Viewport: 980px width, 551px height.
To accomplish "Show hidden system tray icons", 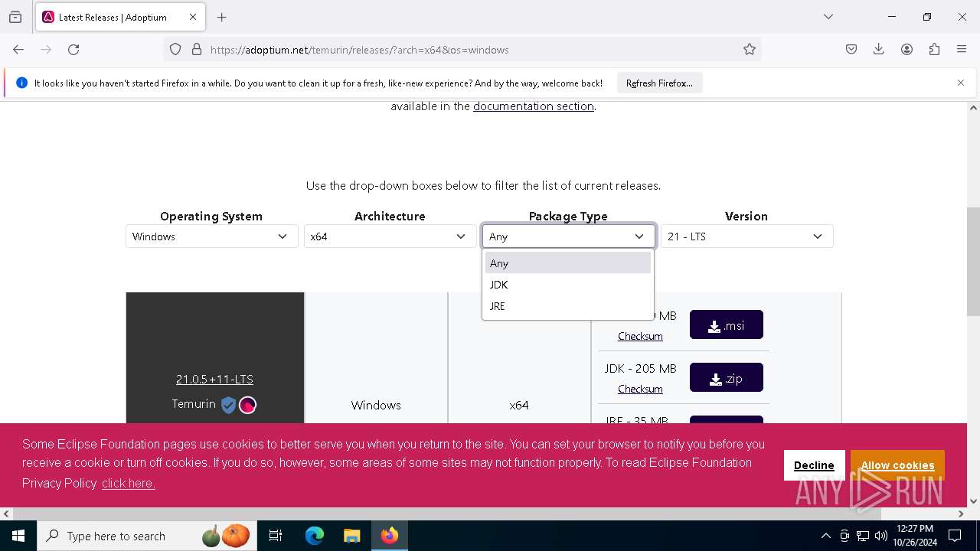I will (825, 536).
